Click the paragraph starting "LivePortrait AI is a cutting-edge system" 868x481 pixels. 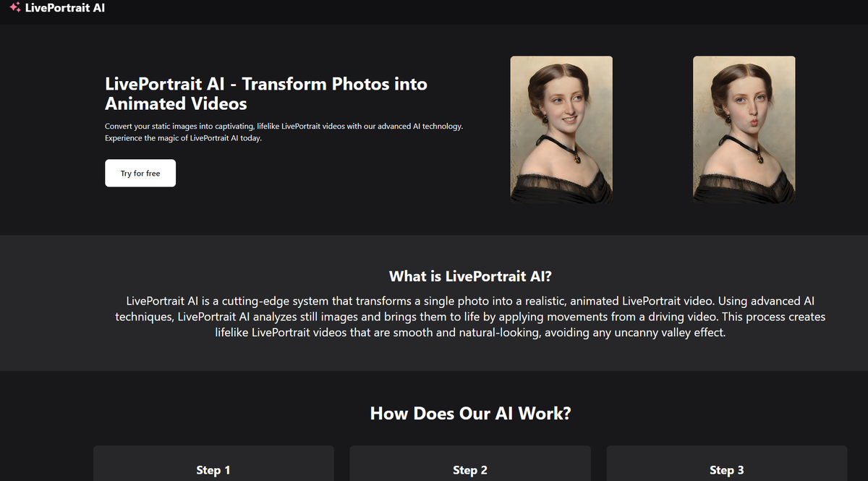tap(470, 317)
